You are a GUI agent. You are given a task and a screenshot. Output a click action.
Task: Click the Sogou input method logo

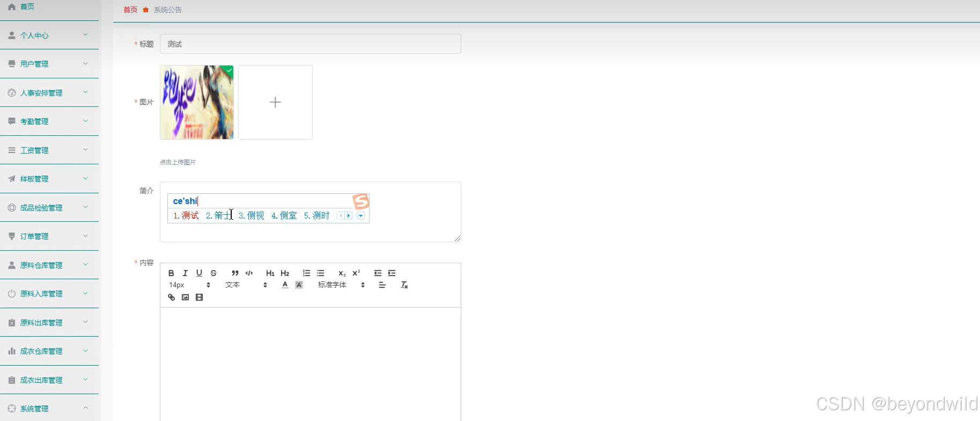[x=361, y=201]
